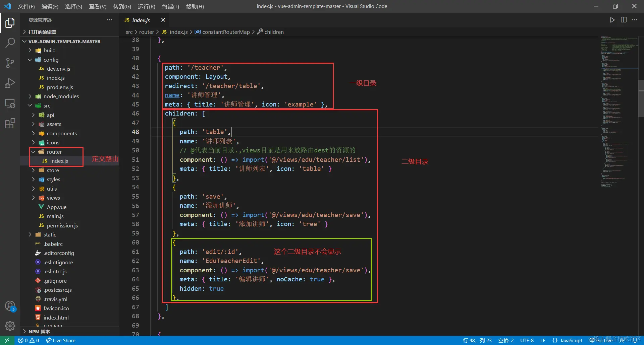Start Live Share from status bar

pyautogui.click(x=61, y=340)
